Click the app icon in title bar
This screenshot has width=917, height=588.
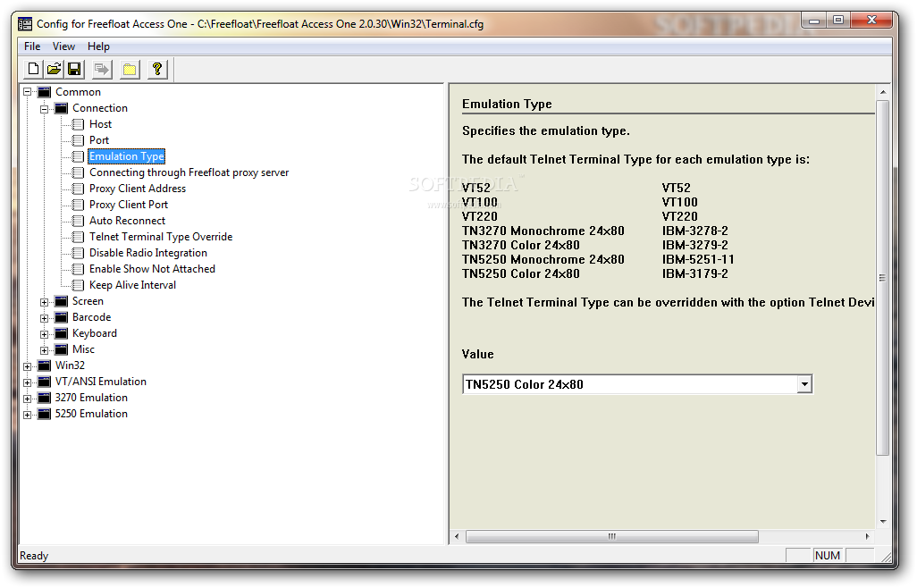(25, 24)
